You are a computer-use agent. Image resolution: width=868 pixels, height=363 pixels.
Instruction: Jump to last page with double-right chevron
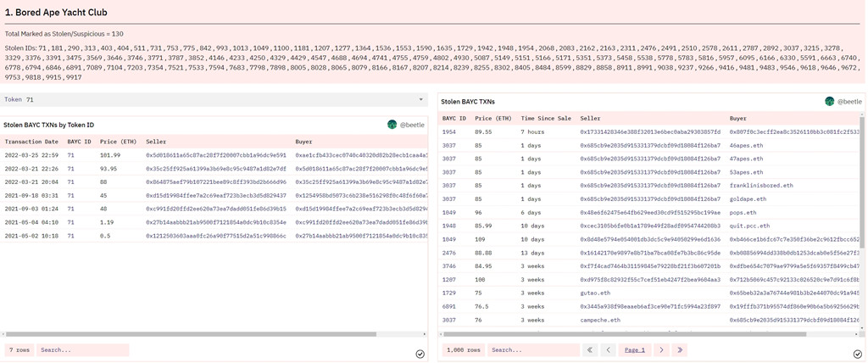click(x=679, y=349)
